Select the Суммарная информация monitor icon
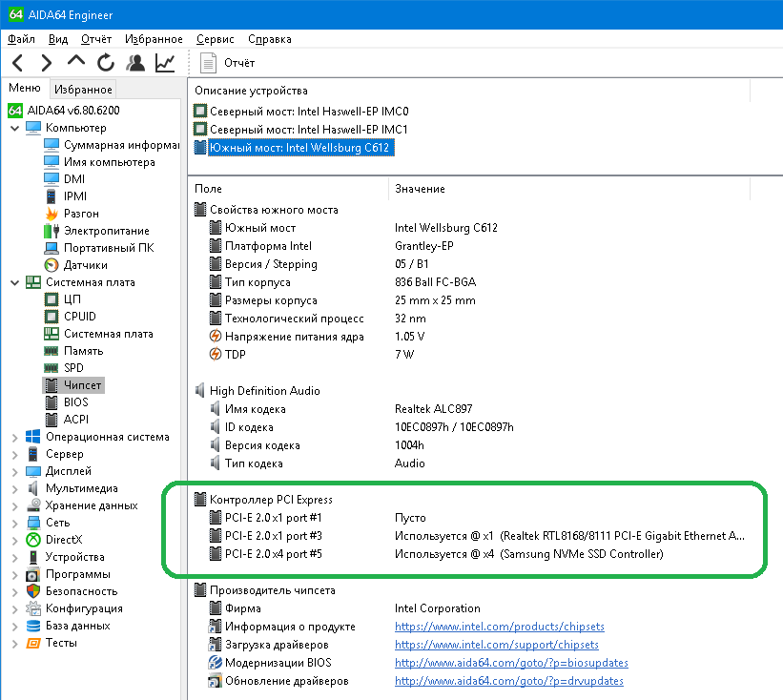The height and width of the screenshot is (700, 783). click(x=51, y=145)
